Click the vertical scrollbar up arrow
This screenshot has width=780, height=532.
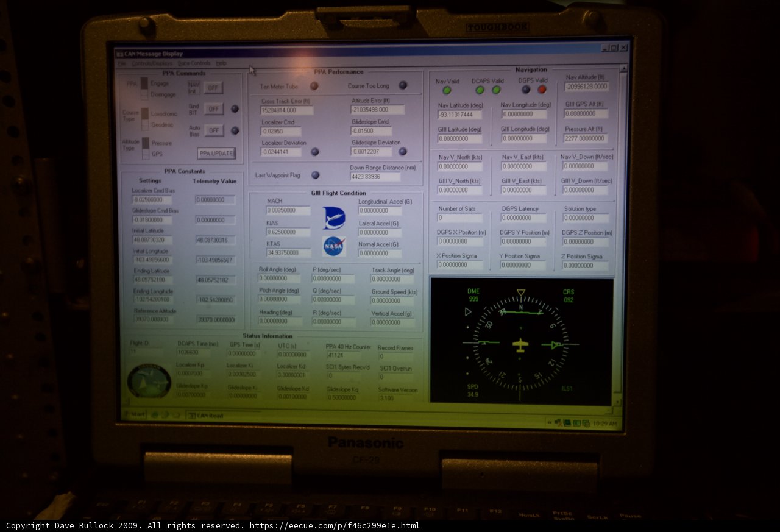623,69
